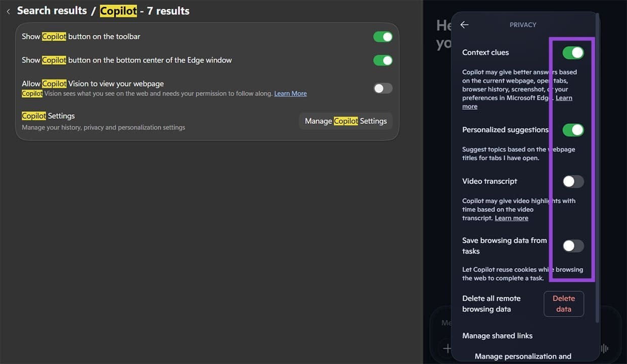
Task: Go back from the Search results page
Action: tap(8, 11)
